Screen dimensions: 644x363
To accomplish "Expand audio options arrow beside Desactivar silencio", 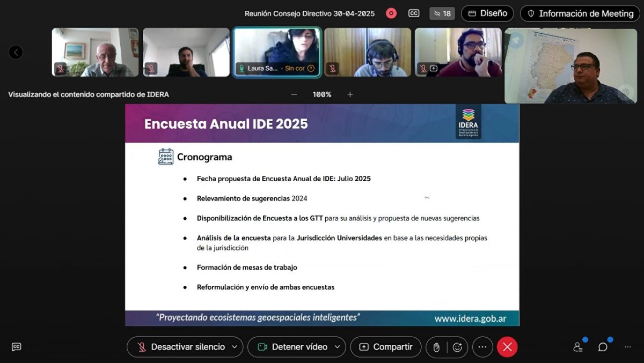I will click(x=234, y=347).
